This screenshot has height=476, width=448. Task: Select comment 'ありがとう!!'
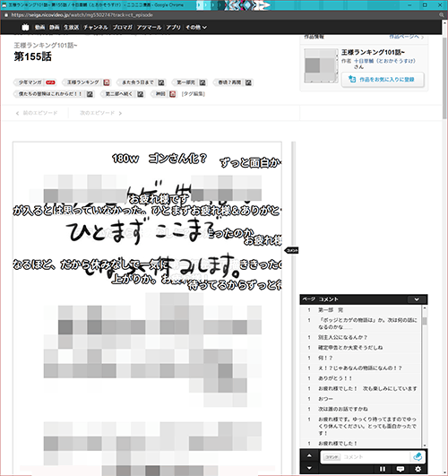(x=361, y=378)
